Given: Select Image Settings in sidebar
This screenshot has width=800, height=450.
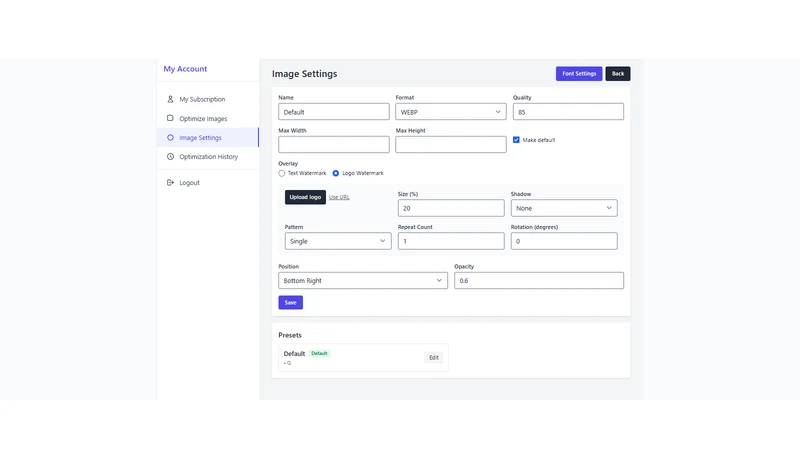Looking at the screenshot, I should (208, 137).
